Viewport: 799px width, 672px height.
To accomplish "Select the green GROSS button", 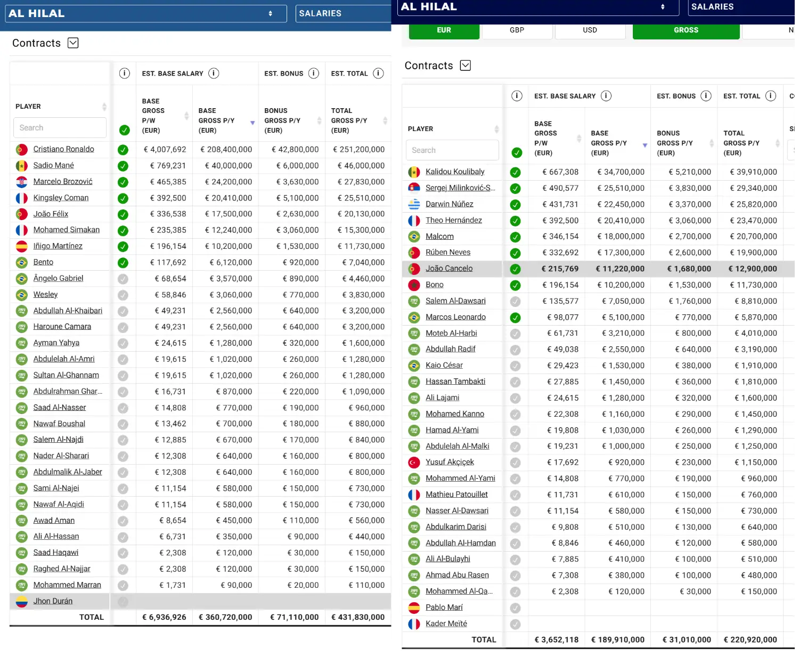I will click(x=686, y=30).
